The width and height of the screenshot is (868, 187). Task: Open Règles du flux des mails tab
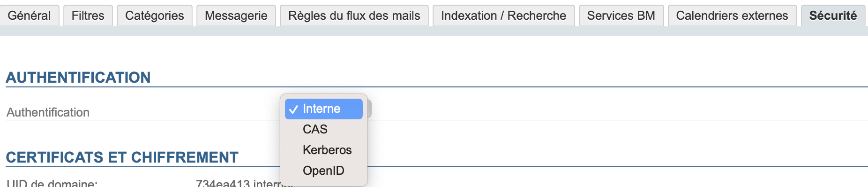pos(354,16)
